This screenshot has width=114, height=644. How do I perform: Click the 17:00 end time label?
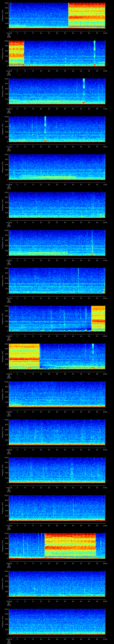pyautogui.click(x=105, y=109)
